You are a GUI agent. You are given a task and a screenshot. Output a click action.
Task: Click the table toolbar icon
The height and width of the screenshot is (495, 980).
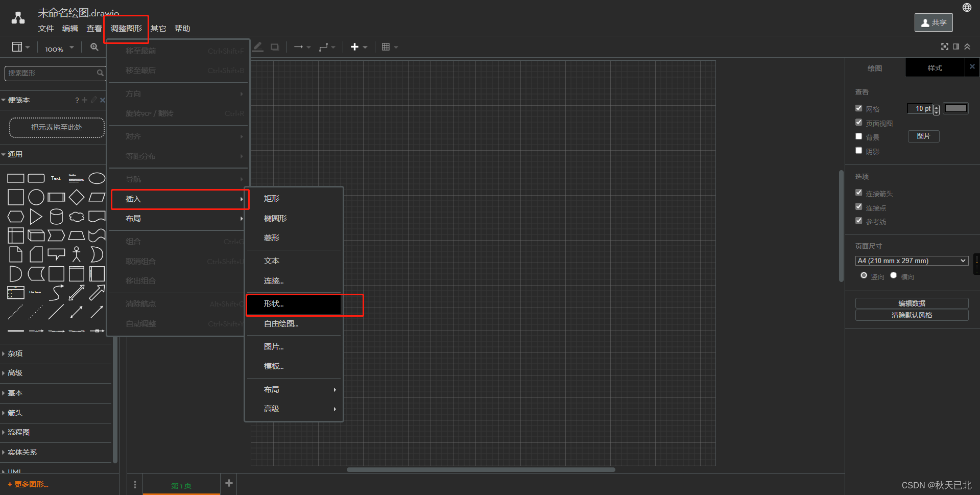(389, 47)
